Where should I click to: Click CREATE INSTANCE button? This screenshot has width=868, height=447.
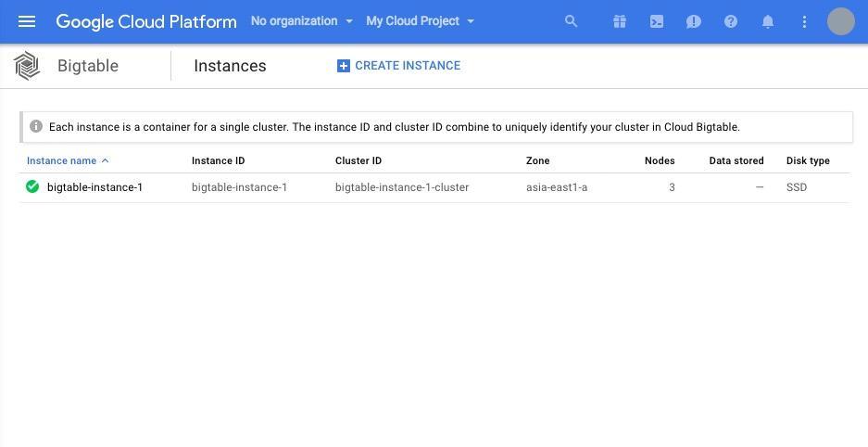(398, 65)
